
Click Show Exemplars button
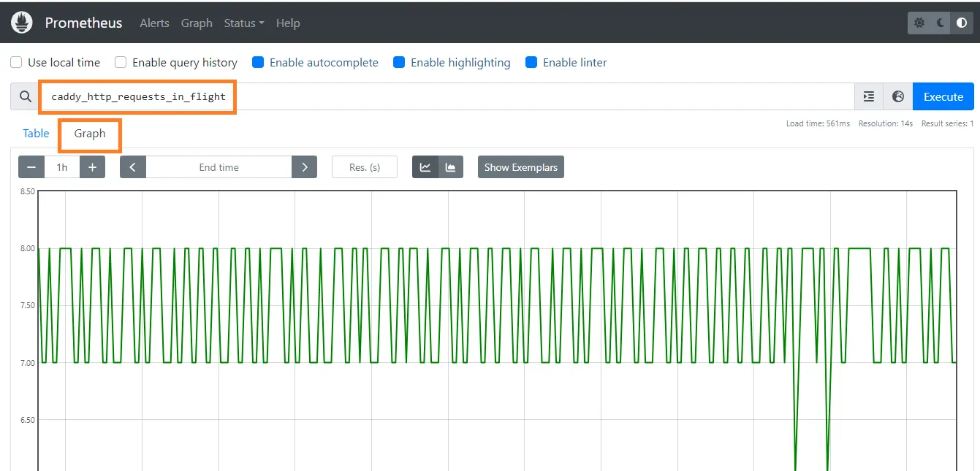click(x=521, y=167)
